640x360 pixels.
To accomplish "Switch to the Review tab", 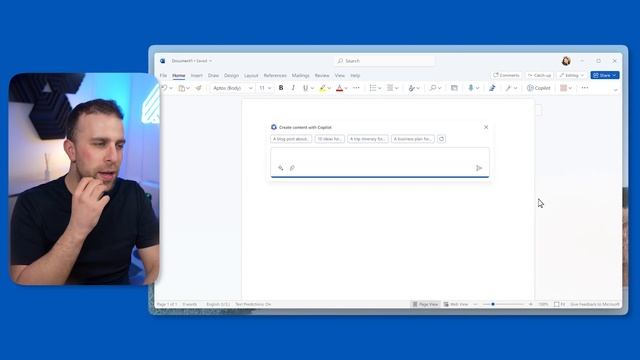I will 322,76.
